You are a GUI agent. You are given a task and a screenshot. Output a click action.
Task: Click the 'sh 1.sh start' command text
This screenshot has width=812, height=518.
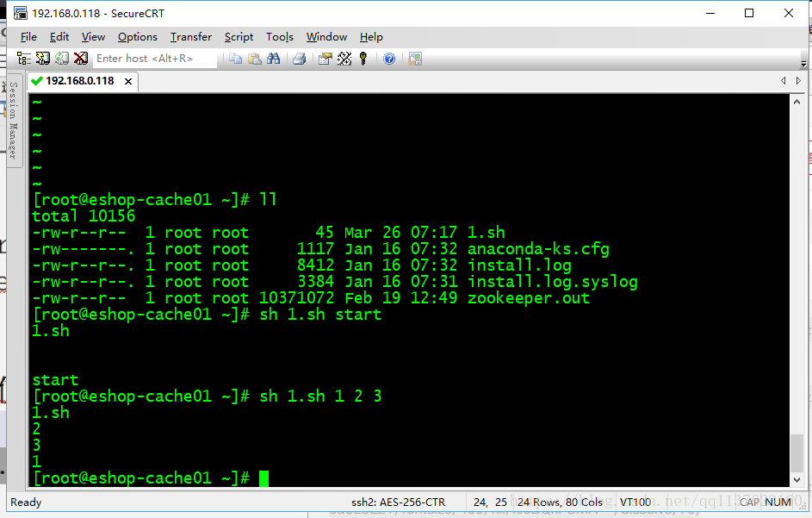320,315
